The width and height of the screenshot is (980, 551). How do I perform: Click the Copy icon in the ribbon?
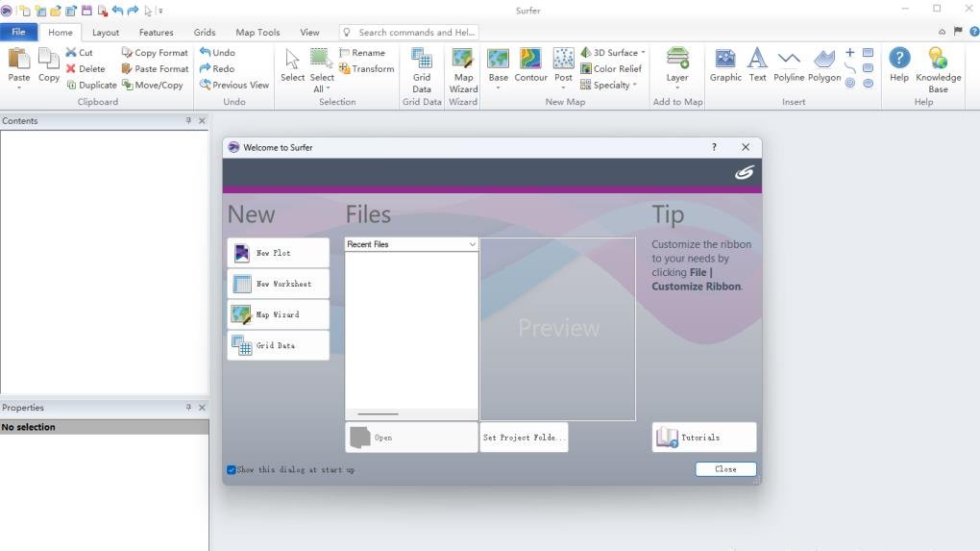pyautogui.click(x=48, y=60)
